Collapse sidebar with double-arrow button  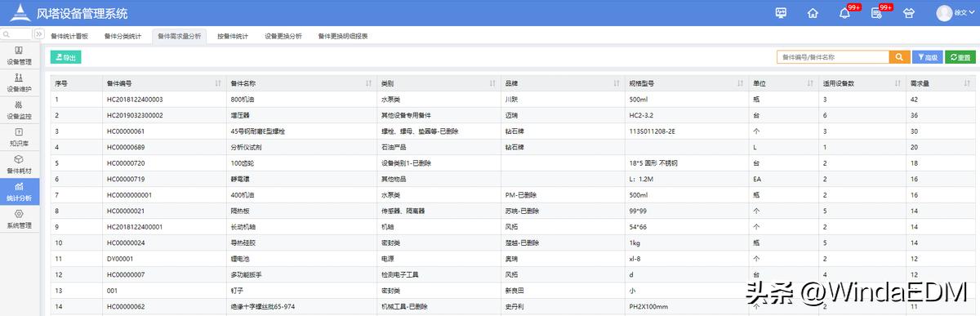[39, 34]
